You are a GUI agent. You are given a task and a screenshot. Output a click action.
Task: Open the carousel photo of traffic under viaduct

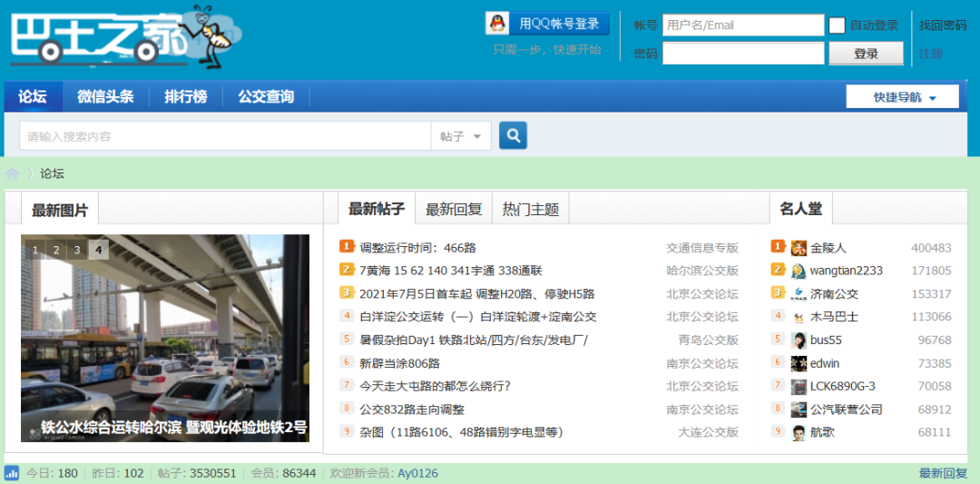tap(165, 339)
